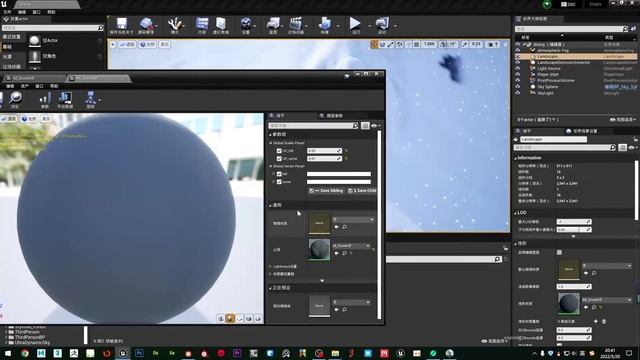640x360 pixels.
Task: Click the Hierarchy icon in material editor toolbar
Action: [x=91, y=100]
